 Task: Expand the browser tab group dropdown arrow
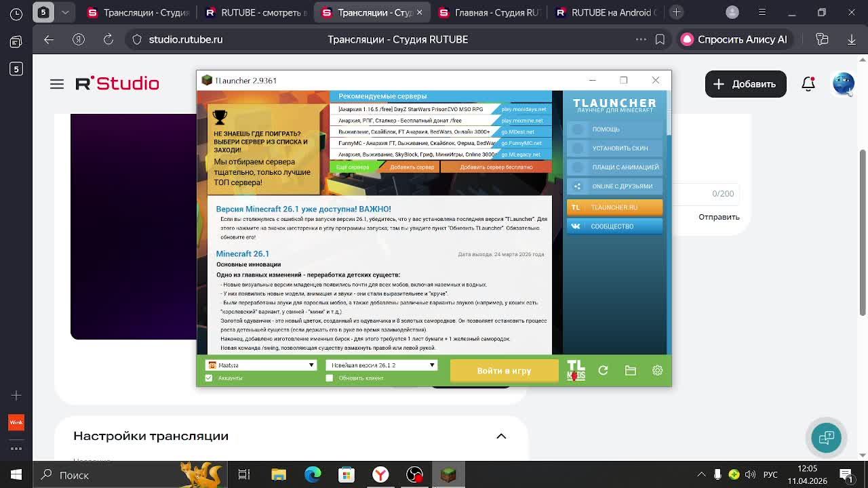(x=65, y=12)
